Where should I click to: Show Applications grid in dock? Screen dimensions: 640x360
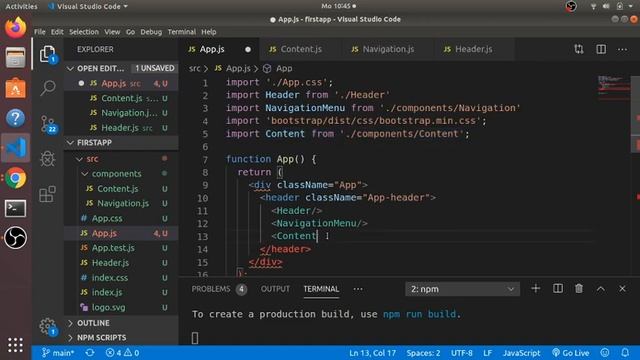(16, 345)
